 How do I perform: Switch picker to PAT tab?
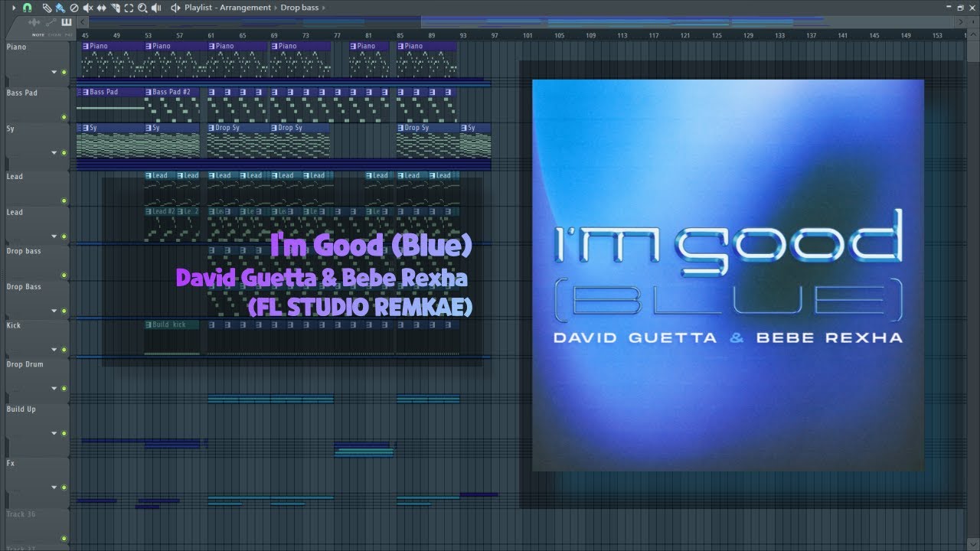pyautogui.click(x=68, y=34)
